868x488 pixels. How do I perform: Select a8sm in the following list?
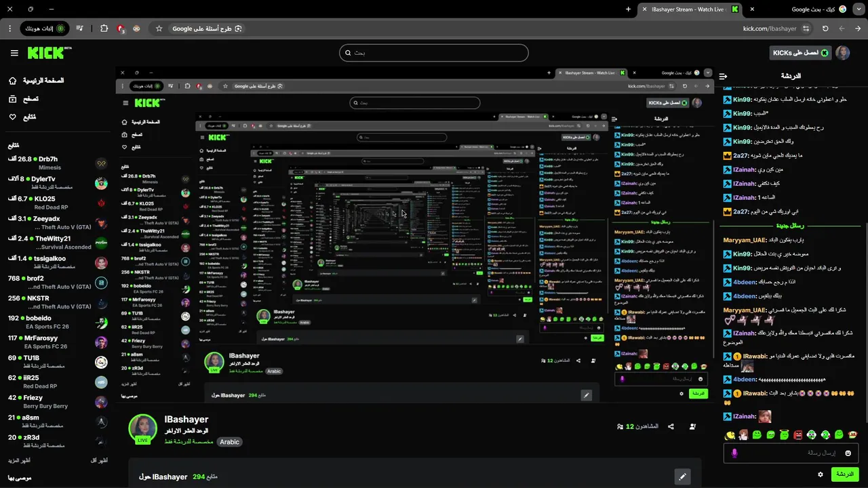pos(58,421)
